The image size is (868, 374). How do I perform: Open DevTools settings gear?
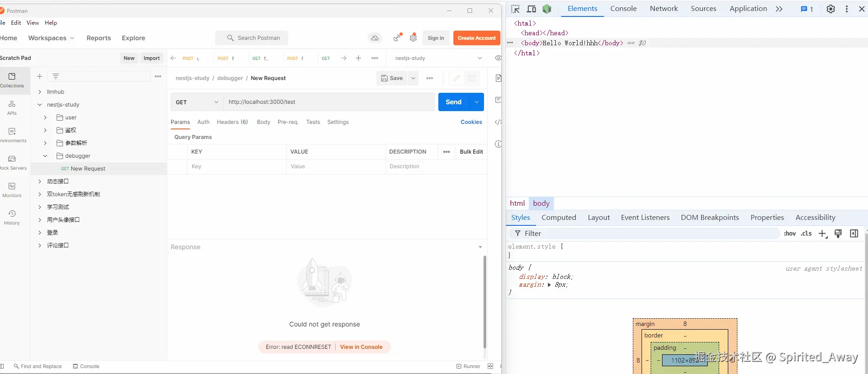(831, 9)
